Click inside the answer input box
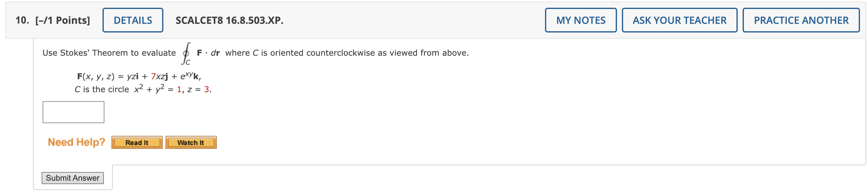868x194 pixels. (x=73, y=112)
